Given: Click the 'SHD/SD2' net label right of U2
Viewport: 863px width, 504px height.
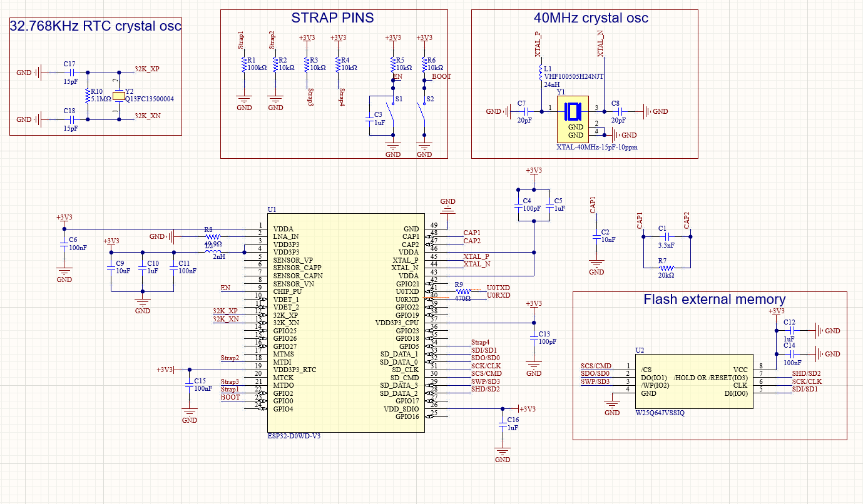Looking at the screenshot, I should pos(806,373).
